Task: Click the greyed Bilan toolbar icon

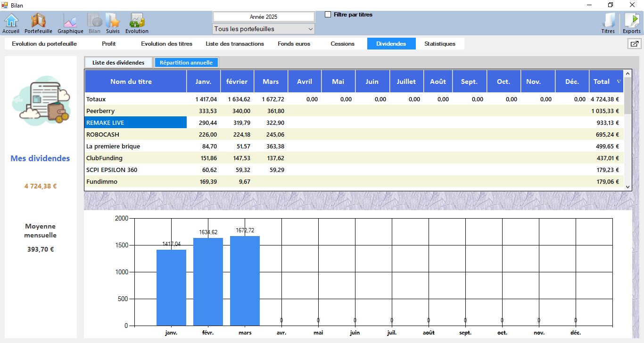Action: [94, 23]
